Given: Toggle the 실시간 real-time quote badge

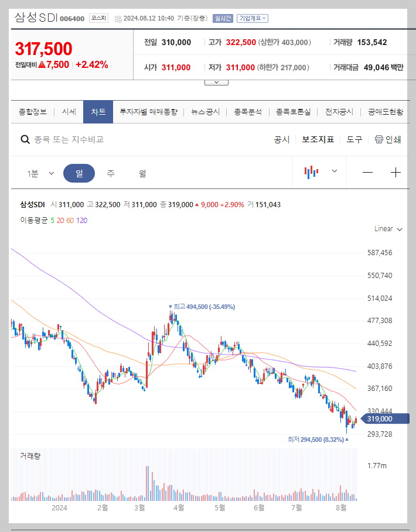Looking at the screenshot, I should [x=223, y=18].
